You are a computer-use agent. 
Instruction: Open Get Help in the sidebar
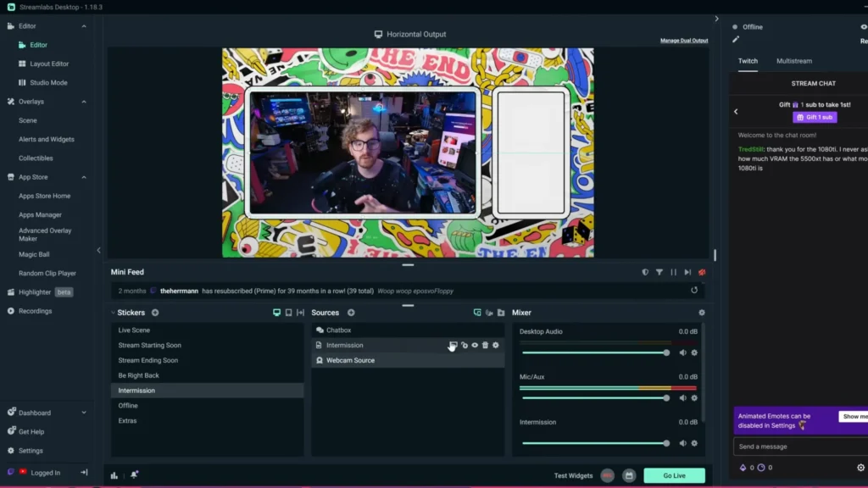pyautogui.click(x=31, y=431)
